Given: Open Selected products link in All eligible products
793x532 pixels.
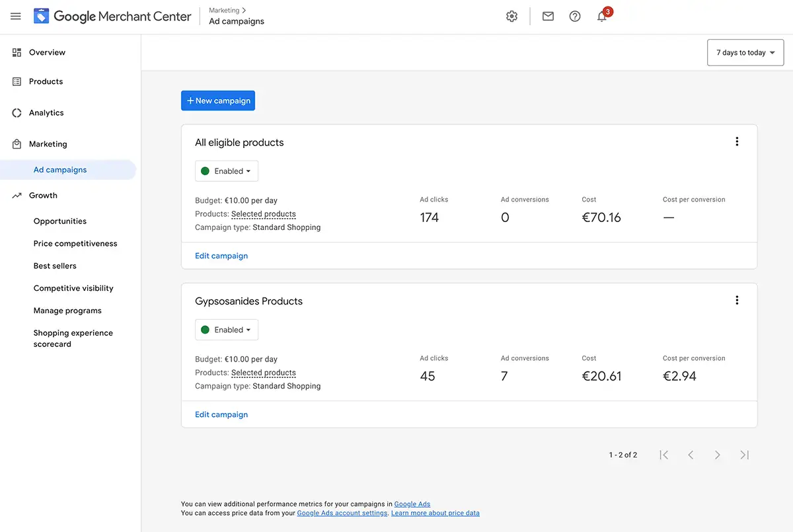Looking at the screenshot, I should coord(264,214).
